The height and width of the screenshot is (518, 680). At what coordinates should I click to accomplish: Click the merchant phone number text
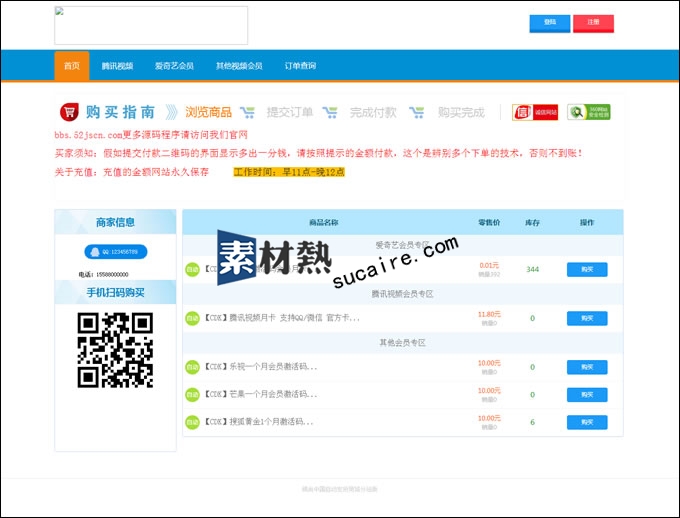(104, 274)
